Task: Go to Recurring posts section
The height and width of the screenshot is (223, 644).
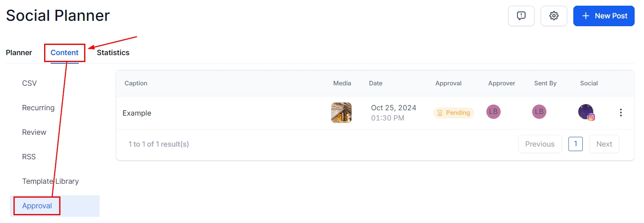Action: pyautogui.click(x=38, y=108)
